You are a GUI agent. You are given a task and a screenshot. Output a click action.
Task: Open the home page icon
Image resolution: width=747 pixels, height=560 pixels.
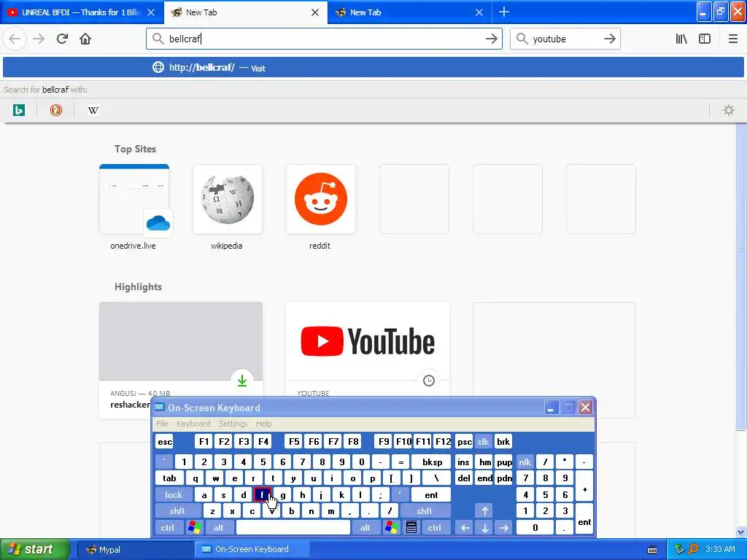[x=85, y=39]
